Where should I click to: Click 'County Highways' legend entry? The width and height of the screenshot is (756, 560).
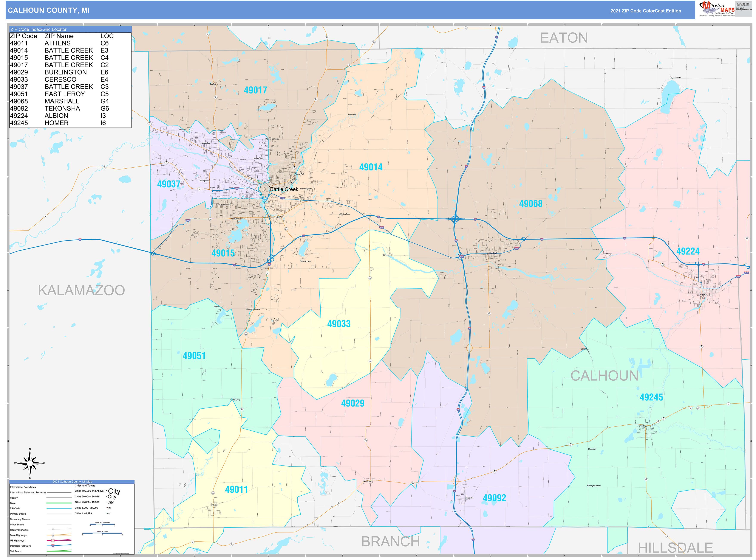pyautogui.click(x=19, y=530)
